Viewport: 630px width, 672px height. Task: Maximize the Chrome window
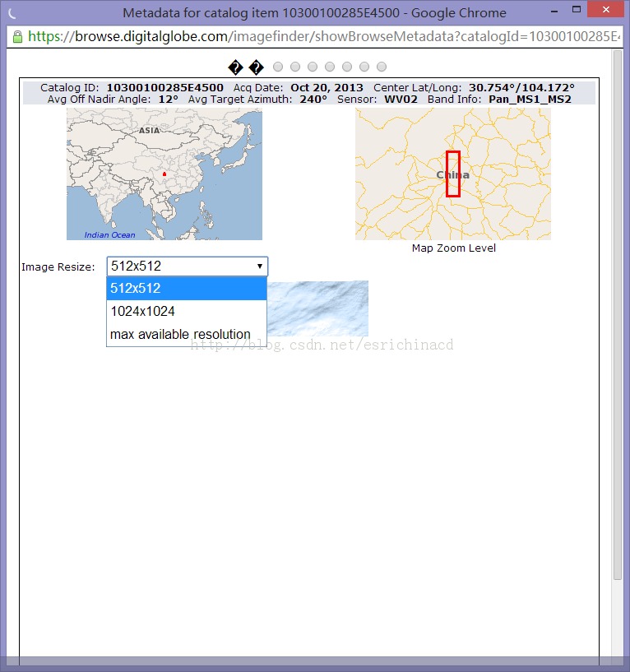pos(577,9)
